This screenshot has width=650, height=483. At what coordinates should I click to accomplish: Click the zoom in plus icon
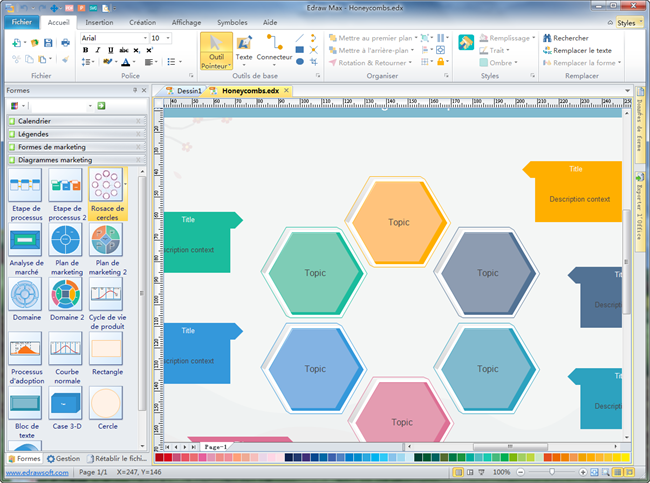582,472
